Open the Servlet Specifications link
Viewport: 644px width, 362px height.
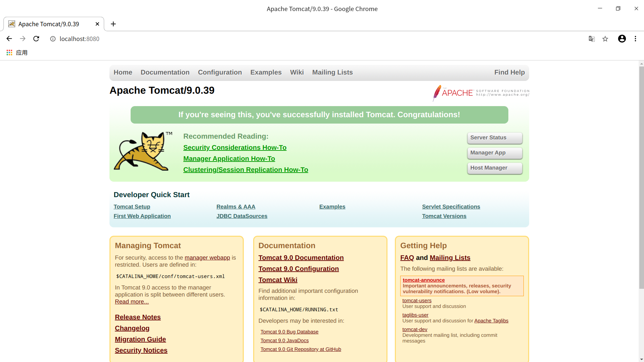tap(451, 207)
